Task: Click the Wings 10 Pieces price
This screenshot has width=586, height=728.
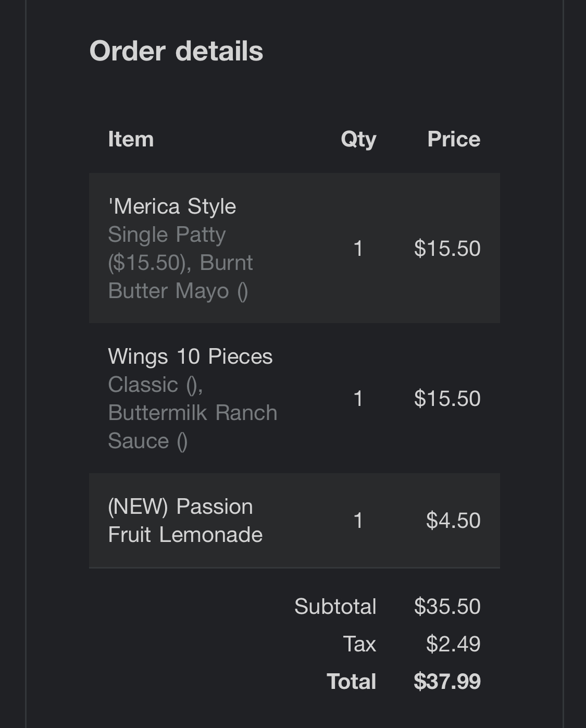Action: point(447,399)
